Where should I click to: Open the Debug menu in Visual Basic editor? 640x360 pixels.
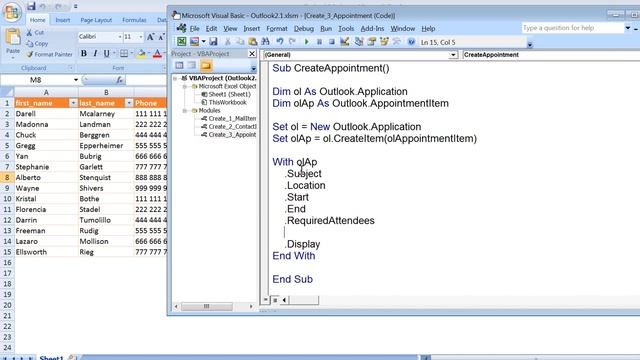(304, 29)
